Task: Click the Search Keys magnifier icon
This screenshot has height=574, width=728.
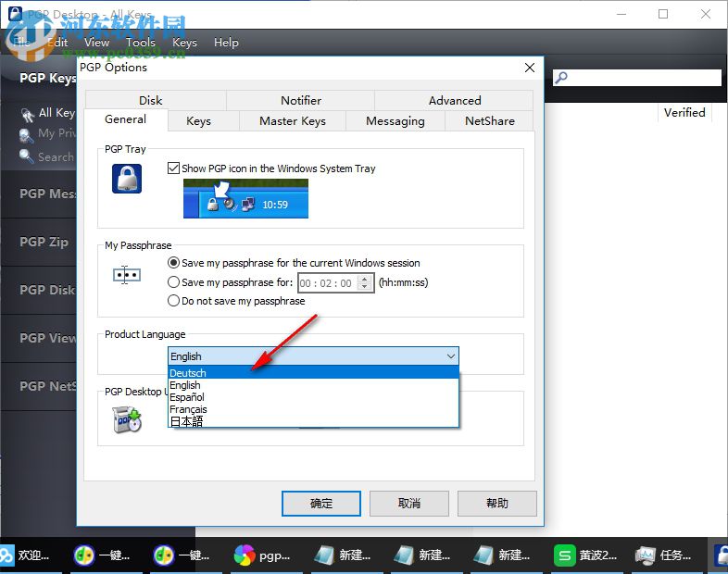Action: point(26,156)
